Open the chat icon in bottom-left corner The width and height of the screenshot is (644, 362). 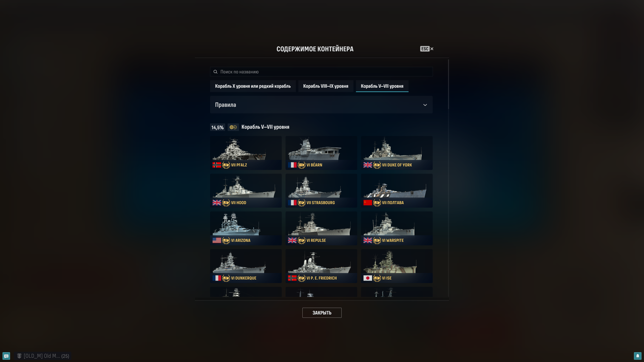[6, 356]
